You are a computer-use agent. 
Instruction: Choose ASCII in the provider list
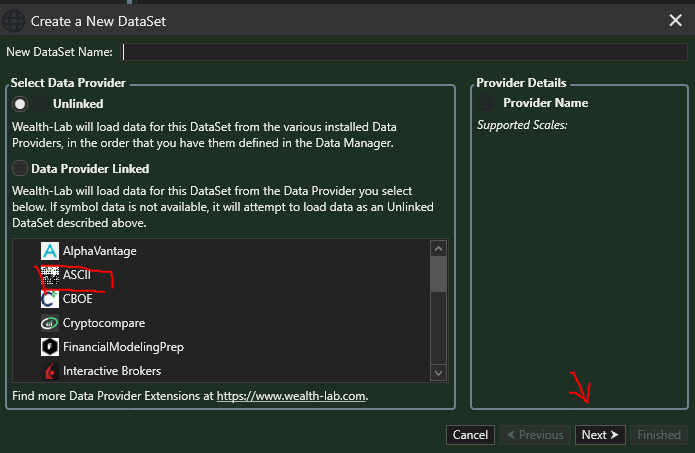[76, 274]
